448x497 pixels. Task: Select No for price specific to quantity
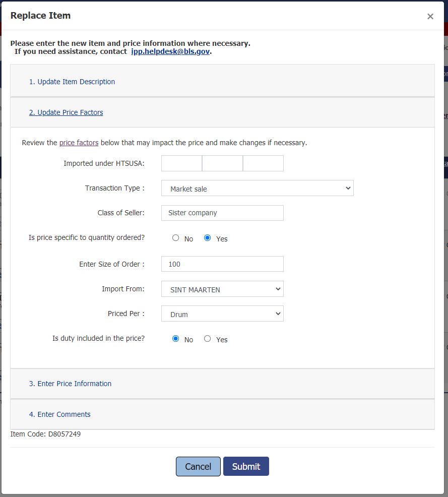[176, 238]
